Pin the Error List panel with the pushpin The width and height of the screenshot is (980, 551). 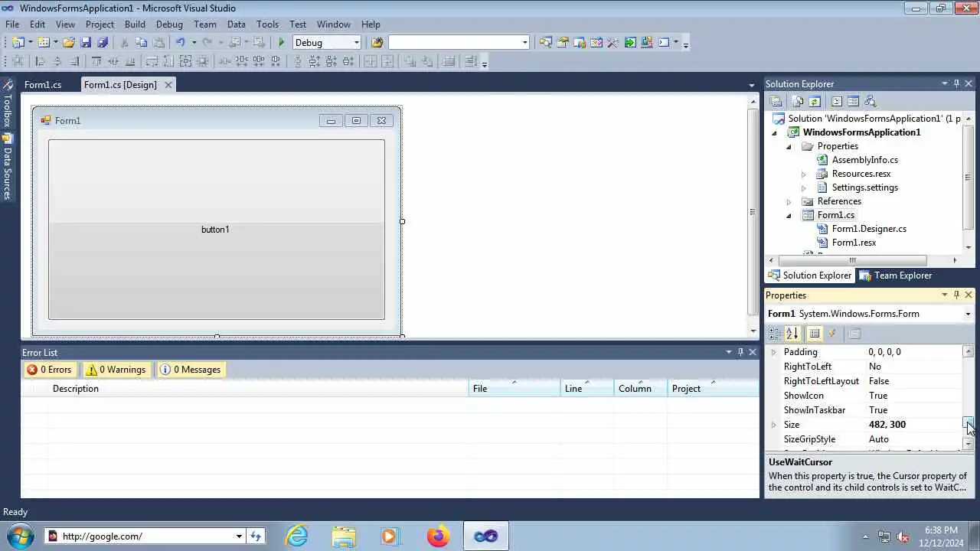pyautogui.click(x=740, y=353)
